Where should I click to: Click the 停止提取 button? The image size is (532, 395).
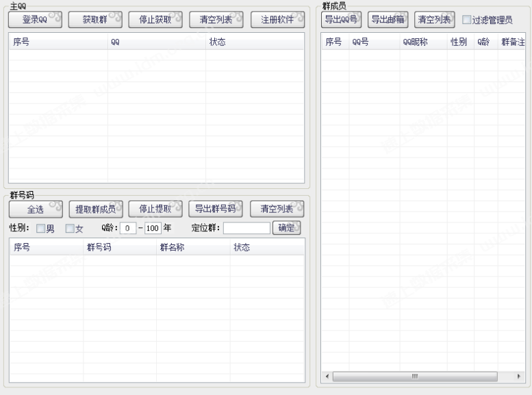[x=155, y=209]
